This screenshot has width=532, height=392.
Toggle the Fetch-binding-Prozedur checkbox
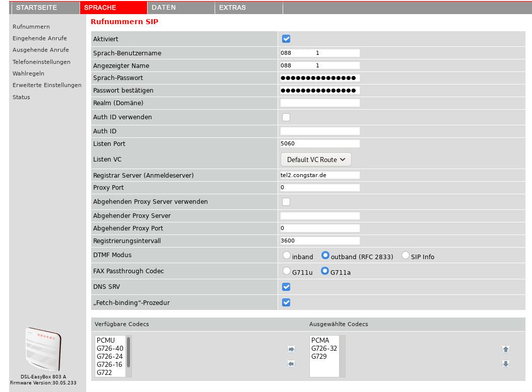(286, 302)
